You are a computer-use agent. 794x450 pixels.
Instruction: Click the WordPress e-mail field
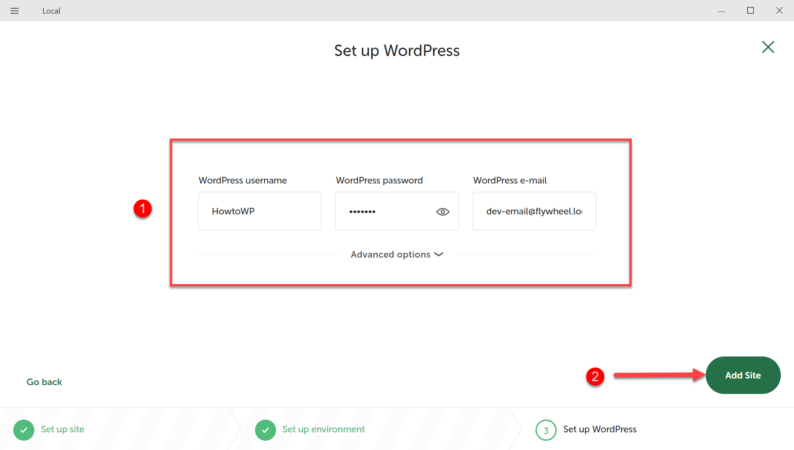click(x=534, y=211)
